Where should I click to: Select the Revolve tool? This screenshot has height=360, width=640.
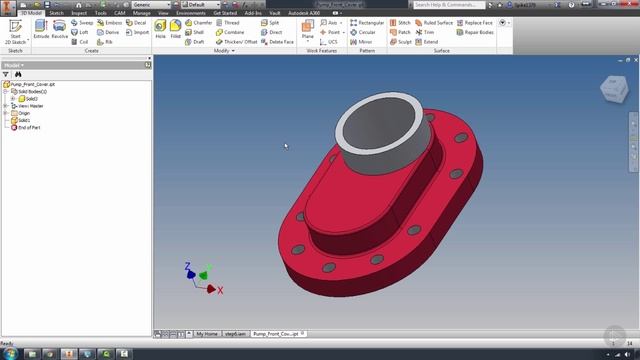[x=60, y=29]
